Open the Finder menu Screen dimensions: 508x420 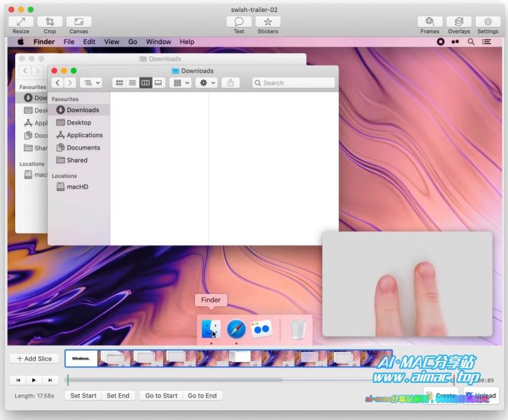tap(44, 42)
